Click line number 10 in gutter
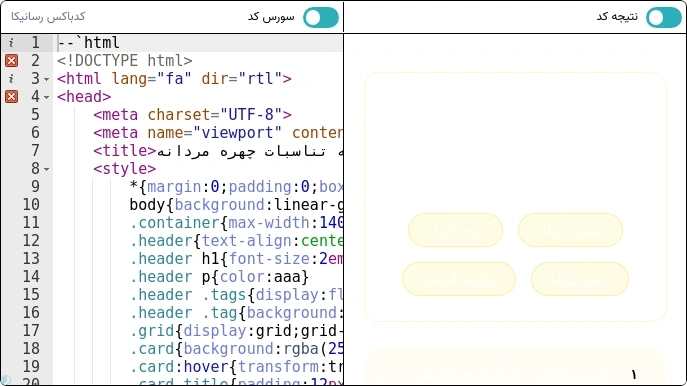The width and height of the screenshot is (687, 386). tap(31, 204)
